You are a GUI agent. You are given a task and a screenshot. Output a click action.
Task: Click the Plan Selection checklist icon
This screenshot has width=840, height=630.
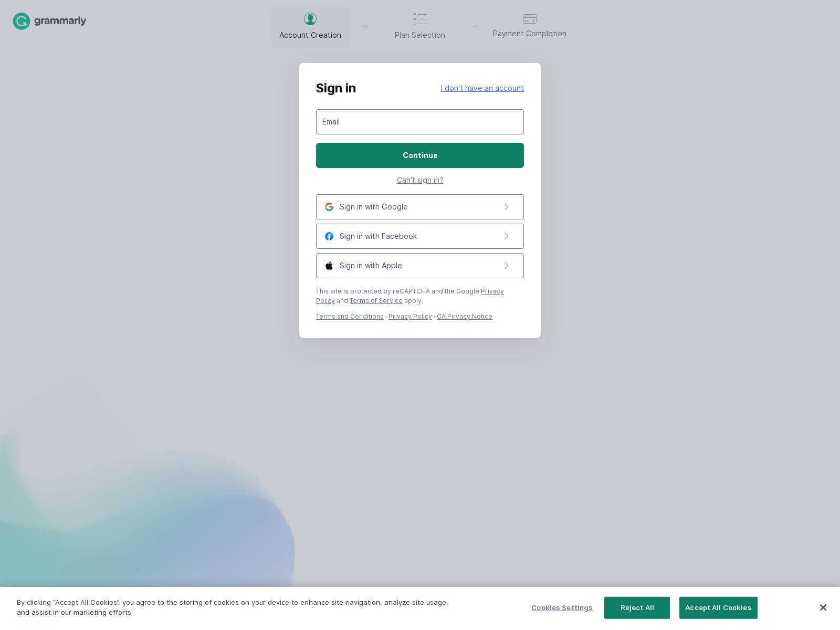(420, 19)
